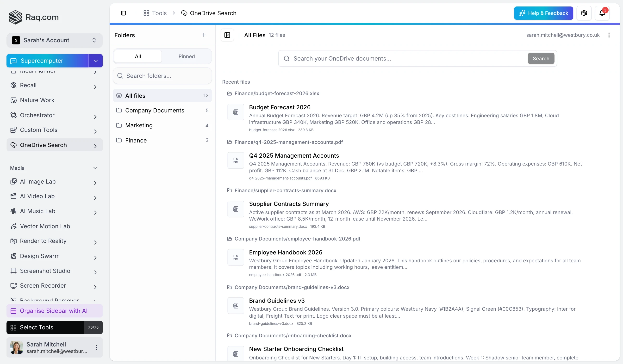623x364 pixels.
Task: Click sarah.mitchell@westbury.co.uk account email
Action: coord(563,35)
